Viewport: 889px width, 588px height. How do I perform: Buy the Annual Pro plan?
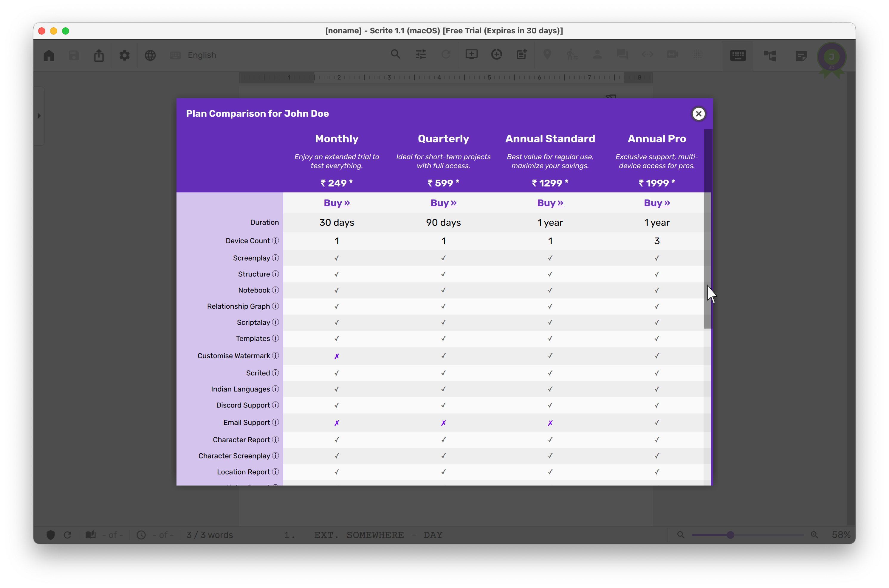[x=656, y=203]
